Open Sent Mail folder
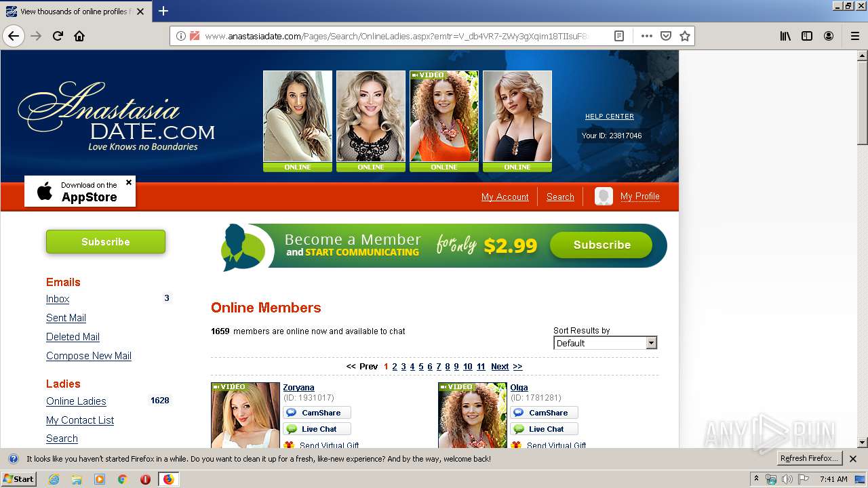 point(66,318)
